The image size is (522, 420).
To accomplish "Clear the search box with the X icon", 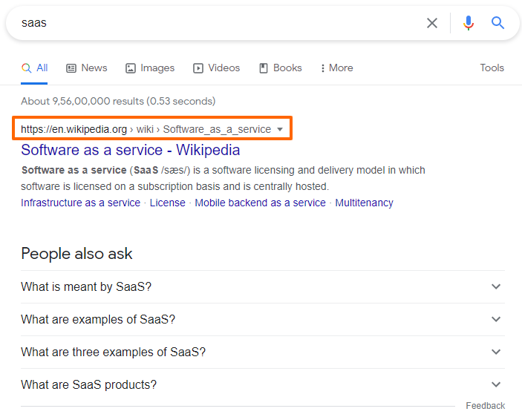I will (x=431, y=23).
